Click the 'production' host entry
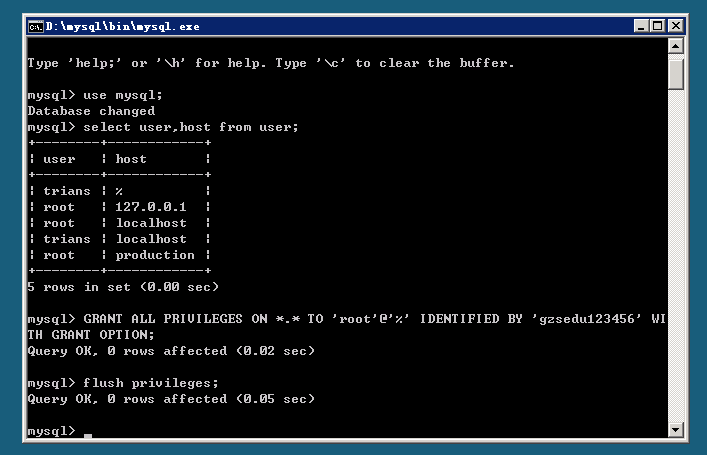Image resolution: width=707 pixels, height=455 pixels. (155, 255)
